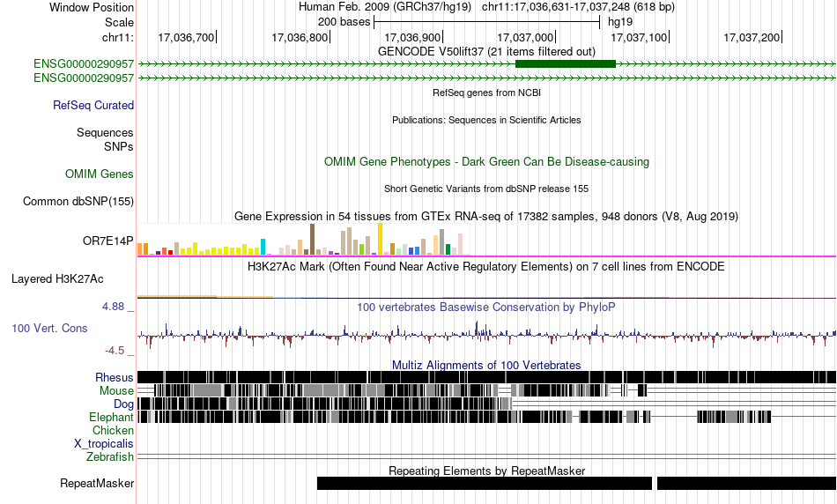Click Publications: Sequences in Scientific Articles title
Viewport: 837px width, 504px height.
486,120
